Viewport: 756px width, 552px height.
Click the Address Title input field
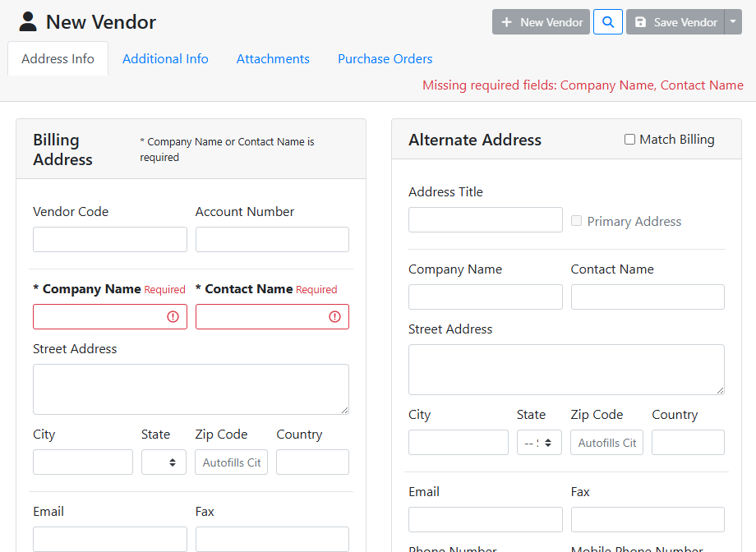pyautogui.click(x=485, y=220)
